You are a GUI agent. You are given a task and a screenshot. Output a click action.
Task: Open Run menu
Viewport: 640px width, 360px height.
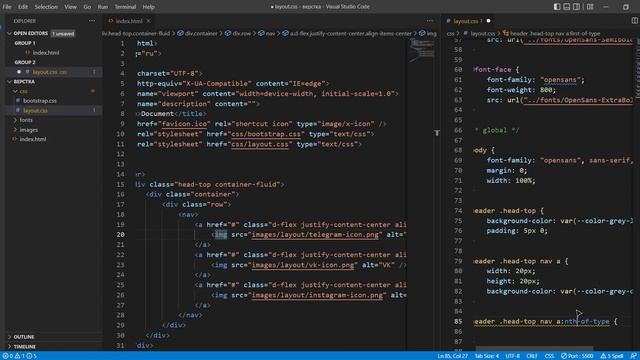pos(103,7)
